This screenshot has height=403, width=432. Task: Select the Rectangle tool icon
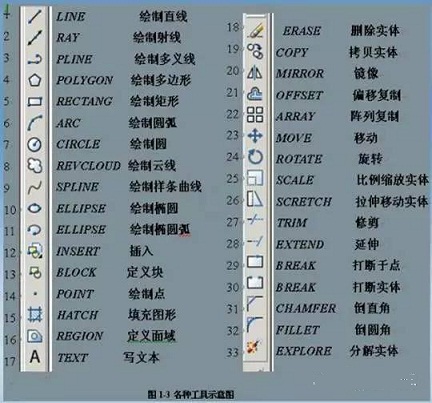(35, 101)
